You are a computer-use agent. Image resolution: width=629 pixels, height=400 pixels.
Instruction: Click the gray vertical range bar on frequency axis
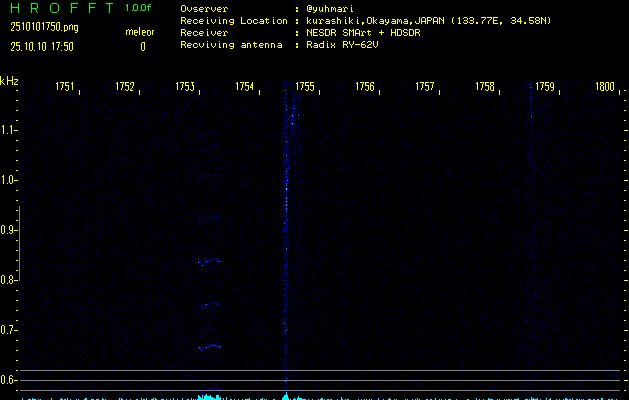pyautogui.click(x=19, y=243)
